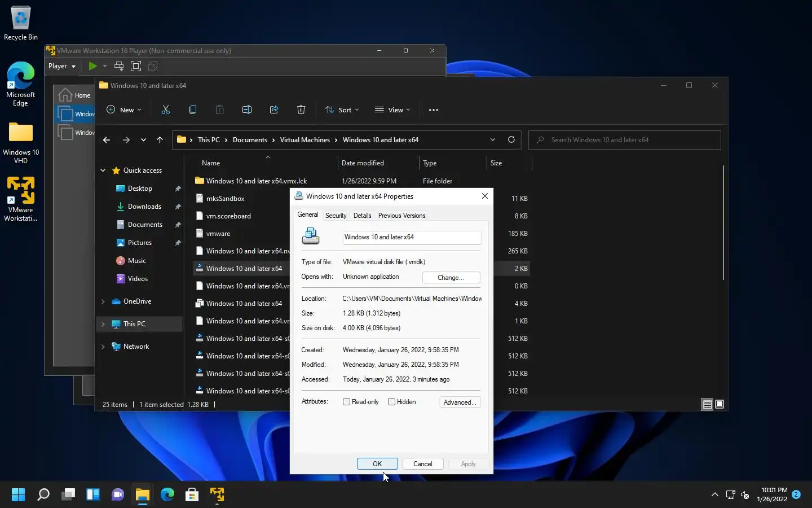Select VMware Workstation desktop shortcut
Viewport: 812px width, 508px height.
click(21, 199)
